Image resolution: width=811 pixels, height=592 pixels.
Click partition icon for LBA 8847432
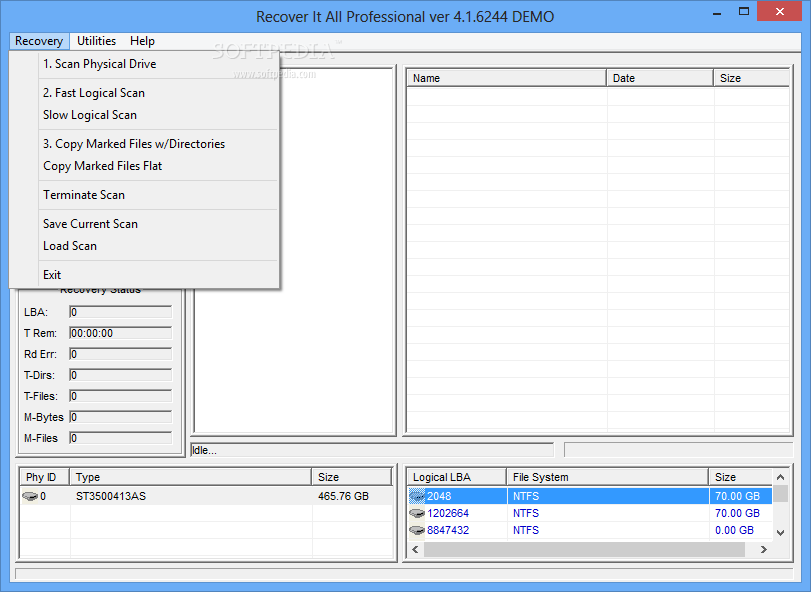click(x=417, y=530)
